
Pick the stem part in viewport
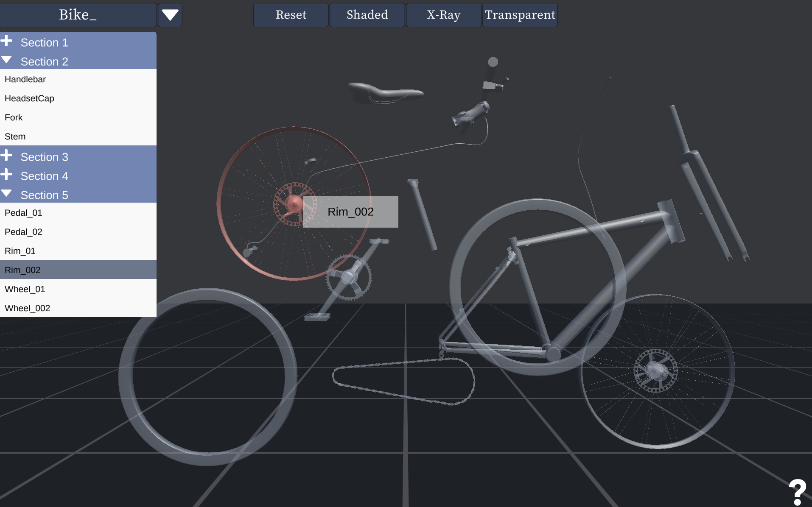tap(471, 114)
